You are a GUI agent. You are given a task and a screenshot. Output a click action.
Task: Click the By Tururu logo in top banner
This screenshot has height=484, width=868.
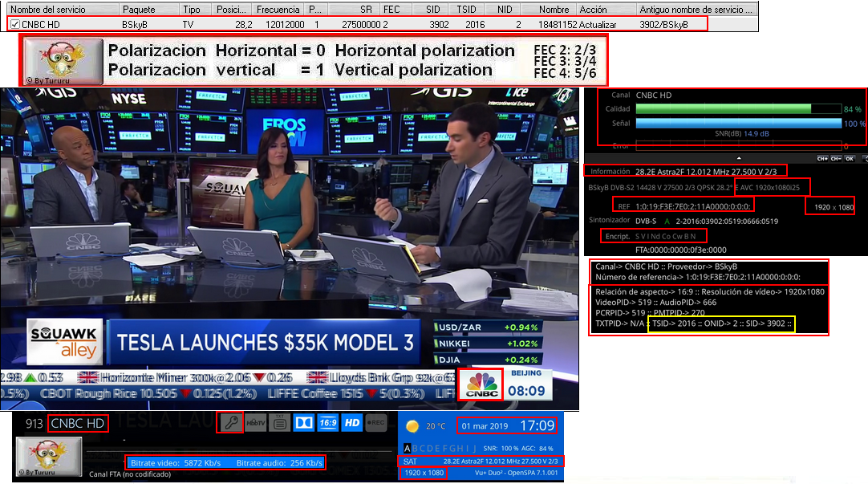point(63,61)
